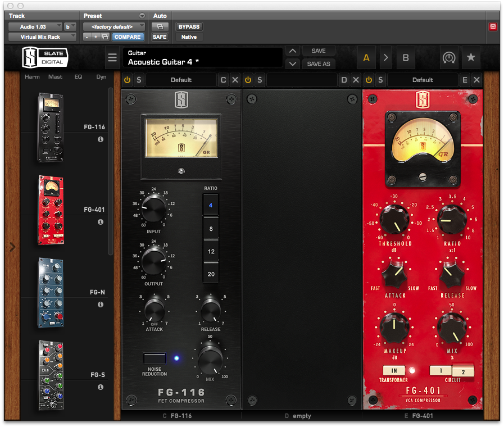Image resolution: width=504 pixels, height=427 pixels.
Task: Open the hamburger preset menu
Action: [x=112, y=58]
